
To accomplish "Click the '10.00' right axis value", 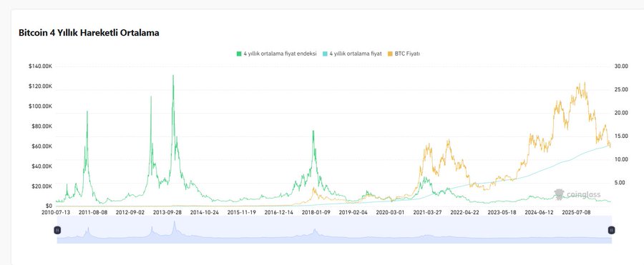I will tap(621, 159).
